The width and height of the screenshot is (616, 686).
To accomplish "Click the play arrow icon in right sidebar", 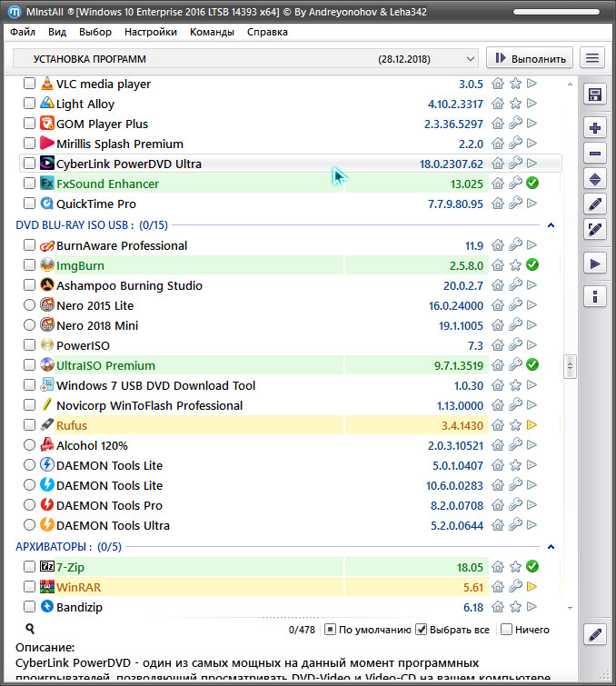I will [x=595, y=263].
